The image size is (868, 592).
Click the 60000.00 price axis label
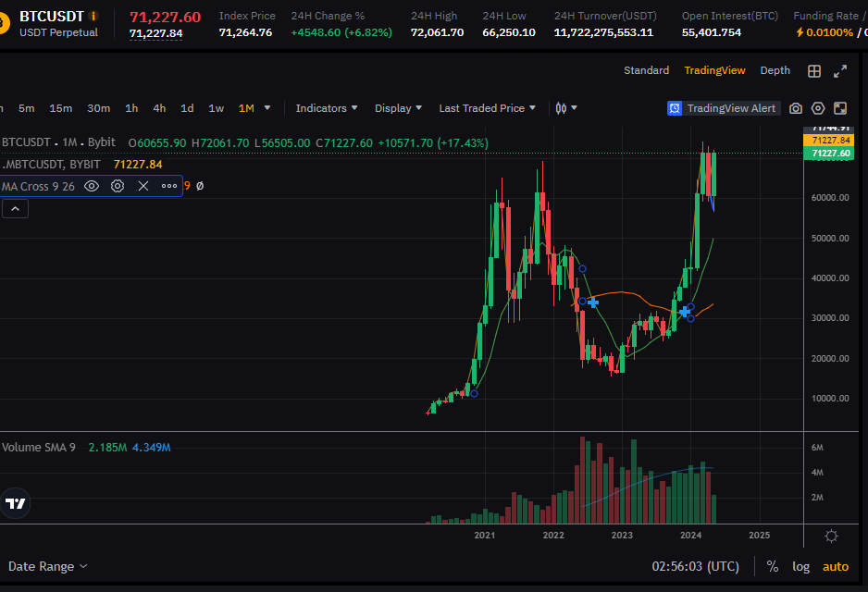830,198
